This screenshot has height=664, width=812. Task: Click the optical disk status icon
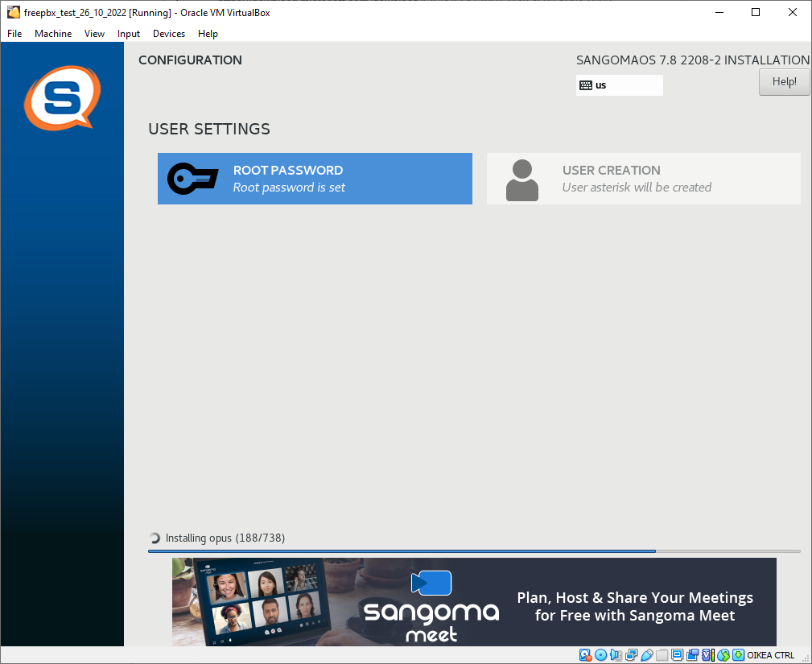tap(600, 655)
